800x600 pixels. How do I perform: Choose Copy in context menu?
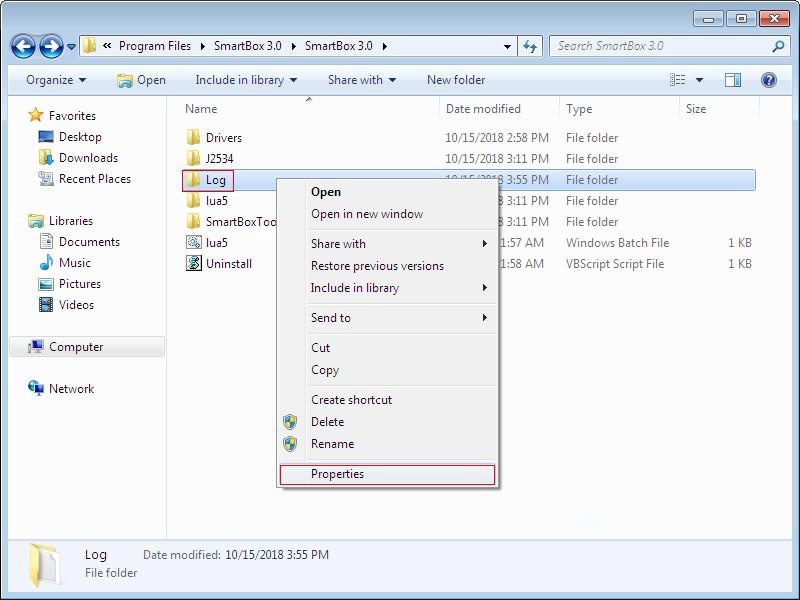388,370
